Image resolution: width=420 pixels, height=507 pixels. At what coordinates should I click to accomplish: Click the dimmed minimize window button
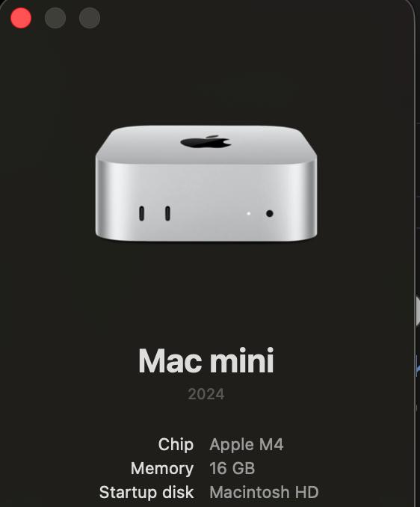(x=55, y=18)
